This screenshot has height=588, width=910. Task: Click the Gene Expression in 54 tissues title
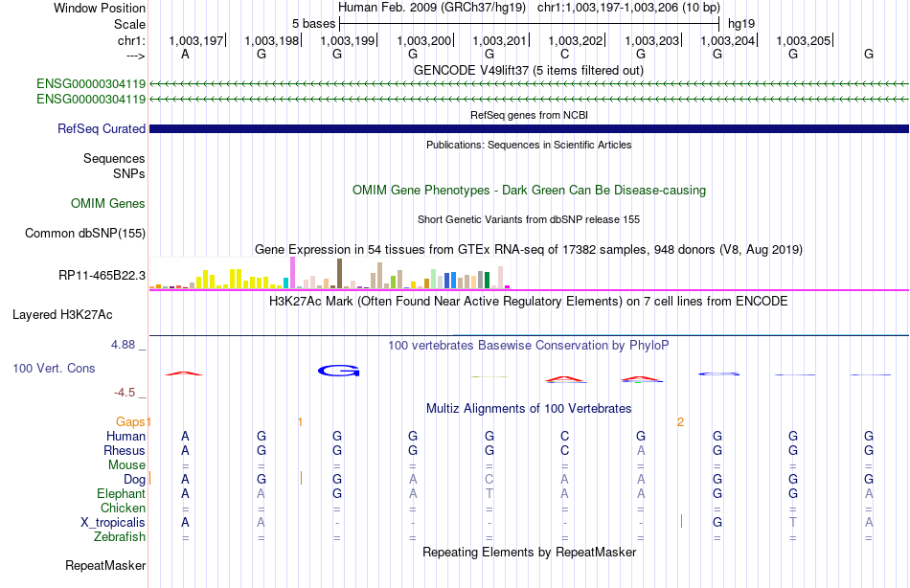pyautogui.click(x=529, y=250)
